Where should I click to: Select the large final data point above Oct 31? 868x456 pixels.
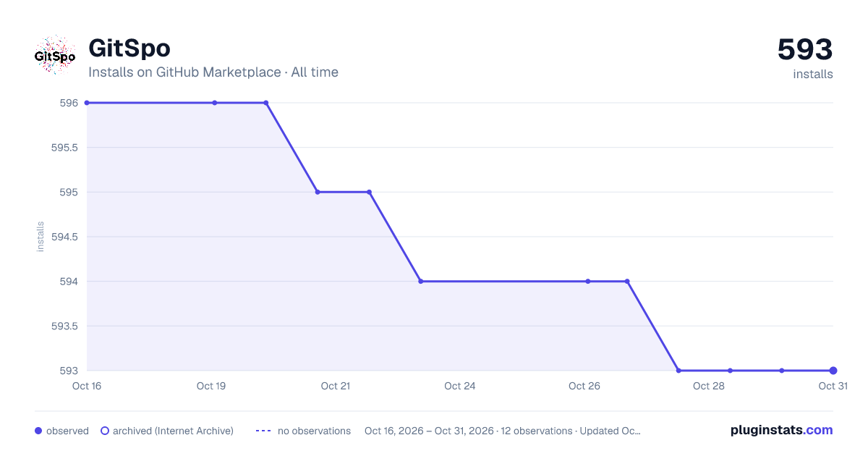pos(833,371)
